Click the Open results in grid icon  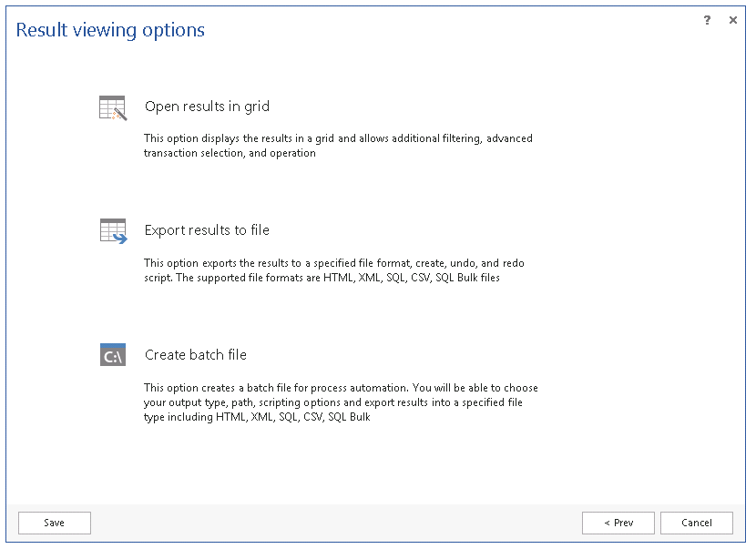[112, 107]
